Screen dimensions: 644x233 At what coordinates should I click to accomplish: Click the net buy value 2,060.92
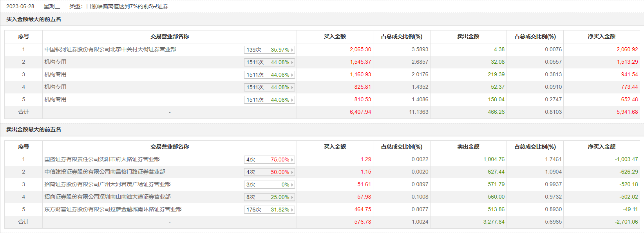pyautogui.click(x=627, y=49)
